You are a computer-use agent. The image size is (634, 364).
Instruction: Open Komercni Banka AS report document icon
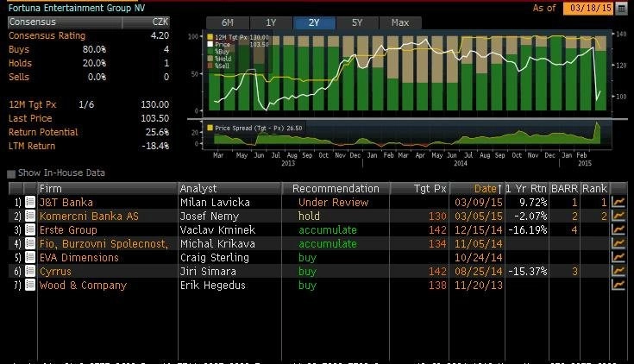[x=30, y=216]
